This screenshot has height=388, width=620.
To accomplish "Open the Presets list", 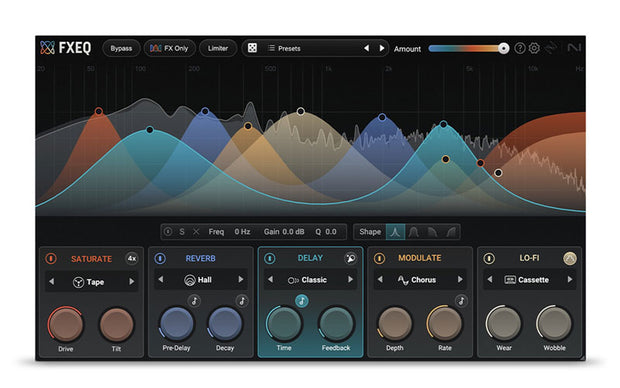I will tap(285, 48).
